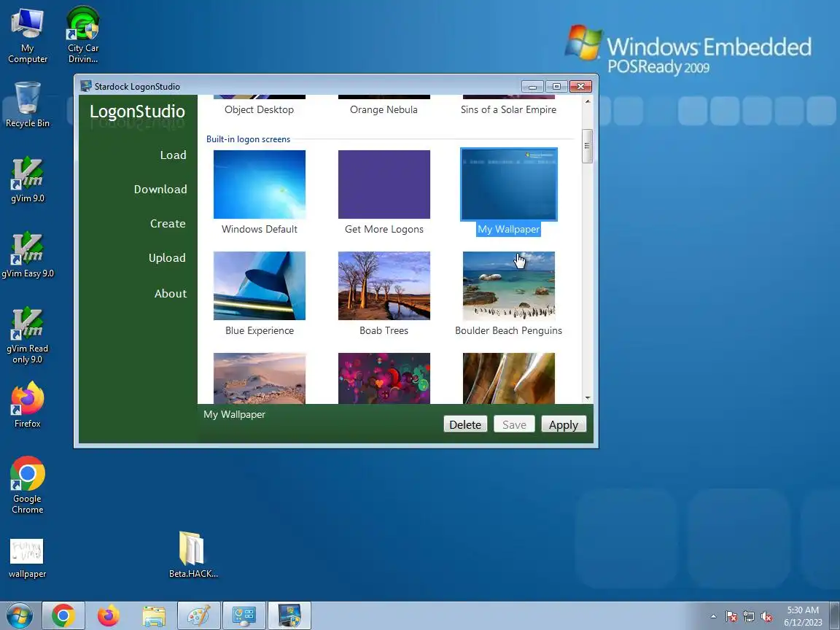The height and width of the screenshot is (630, 840).
Task: Open the Create section in sidebar
Action: tap(168, 223)
